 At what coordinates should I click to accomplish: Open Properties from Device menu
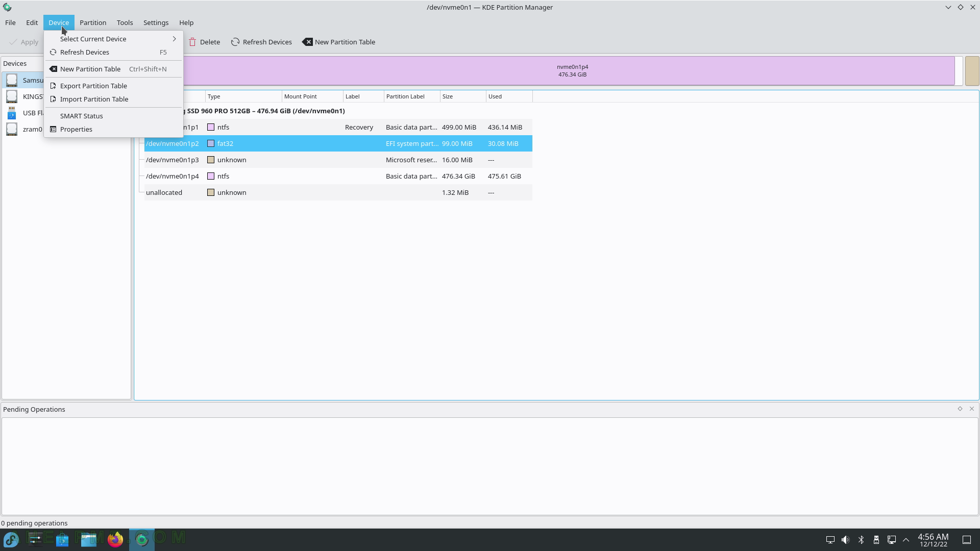pyautogui.click(x=113, y=129)
